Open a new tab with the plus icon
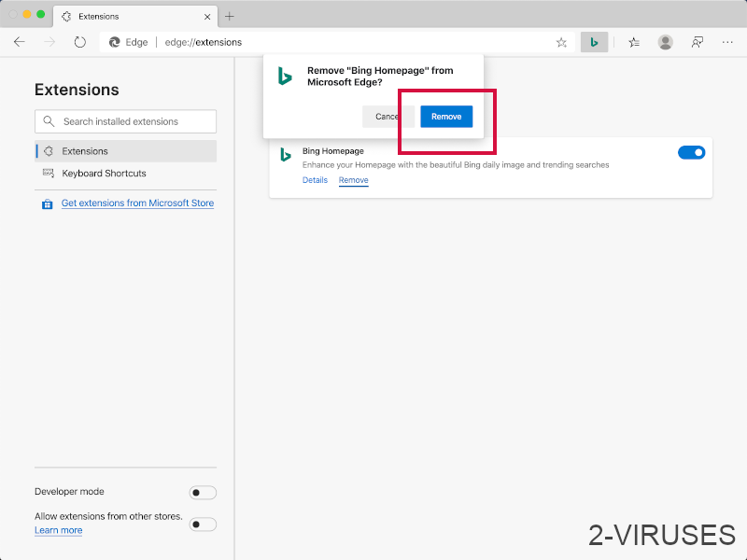 [x=230, y=16]
